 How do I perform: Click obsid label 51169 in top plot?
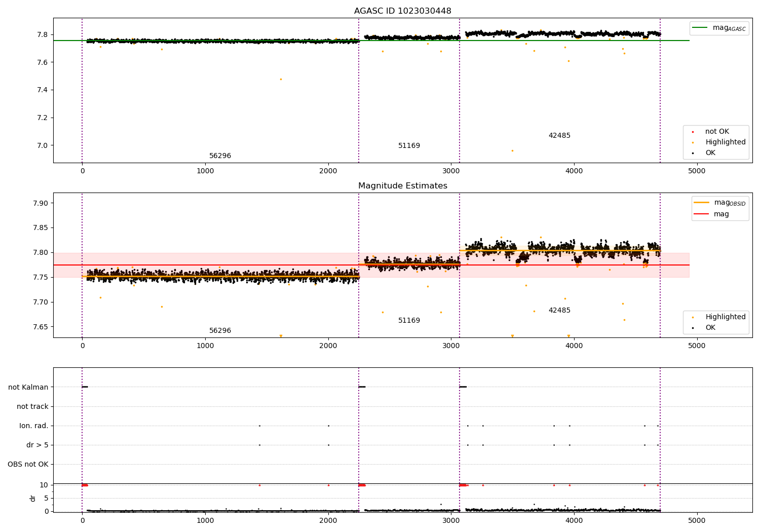409,146
